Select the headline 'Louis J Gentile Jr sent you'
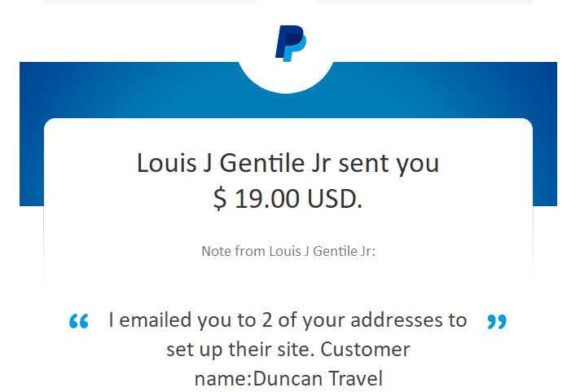The height and width of the screenshot is (392, 580). [288, 163]
